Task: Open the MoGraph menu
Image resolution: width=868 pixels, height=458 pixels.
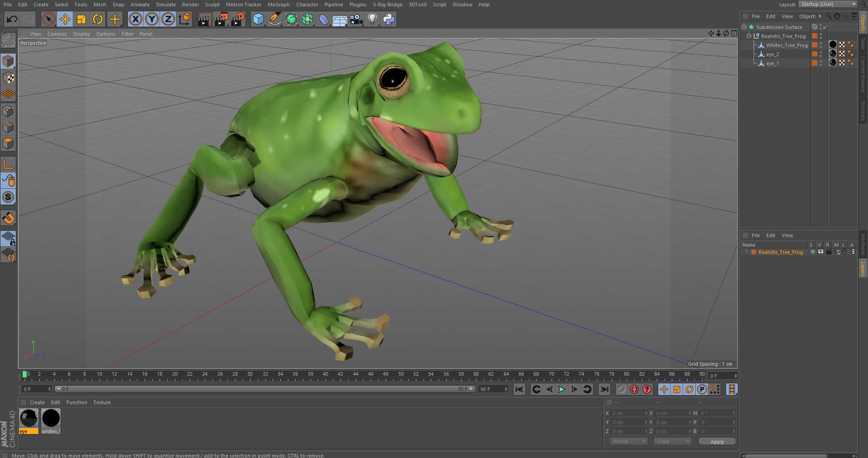Action: (x=278, y=5)
